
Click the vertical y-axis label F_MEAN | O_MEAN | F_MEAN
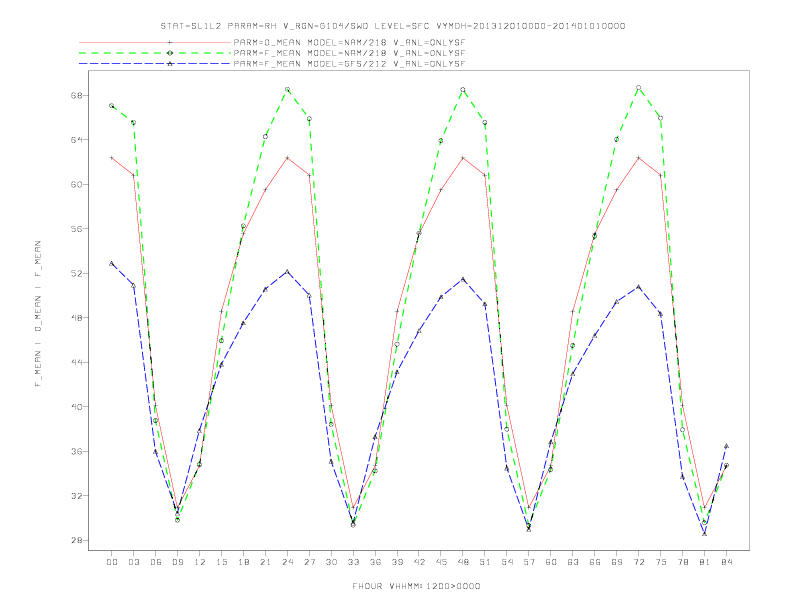[38, 314]
